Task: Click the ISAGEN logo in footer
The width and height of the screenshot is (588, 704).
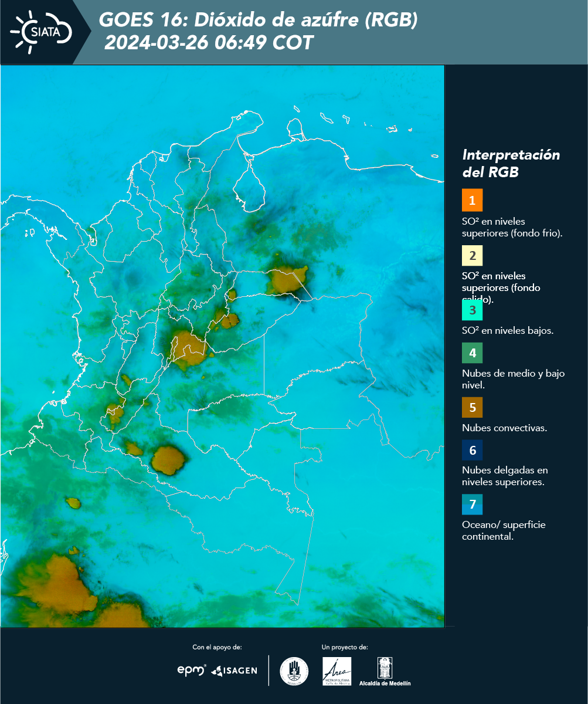Action: (x=234, y=670)
